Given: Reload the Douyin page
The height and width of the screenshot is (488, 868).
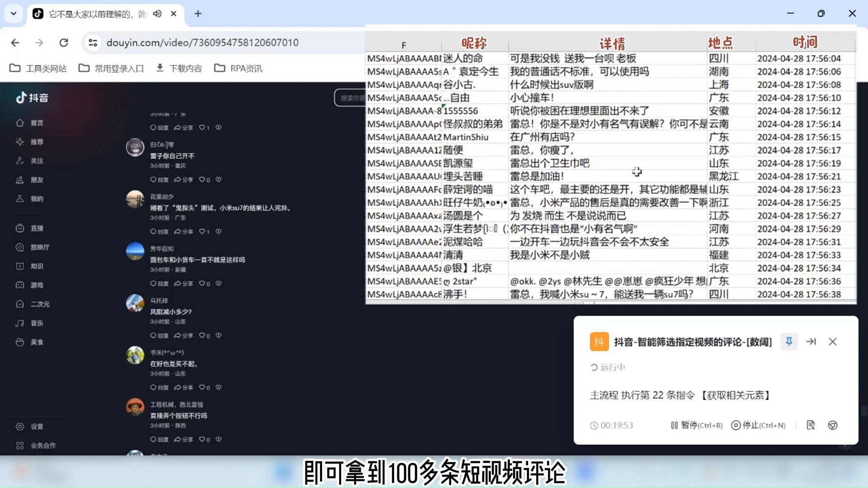Looking at the screenshot, I should point(64,42).
